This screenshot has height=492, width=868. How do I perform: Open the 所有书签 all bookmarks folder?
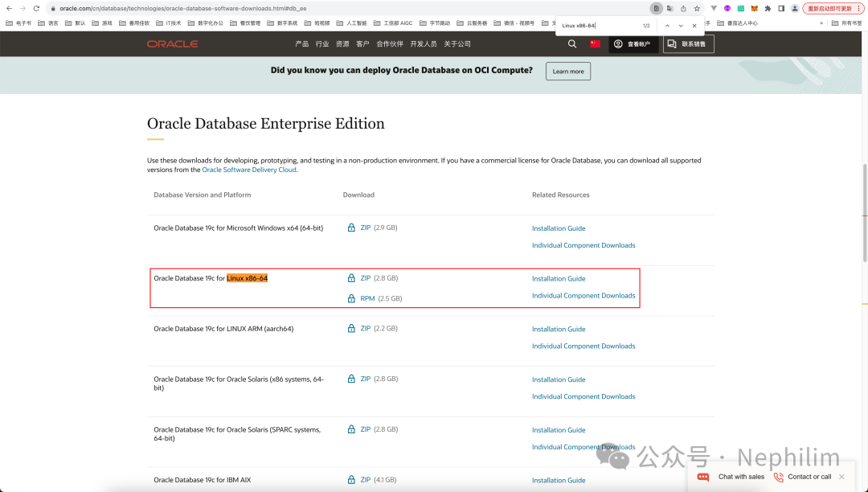(x=847, y=23)
